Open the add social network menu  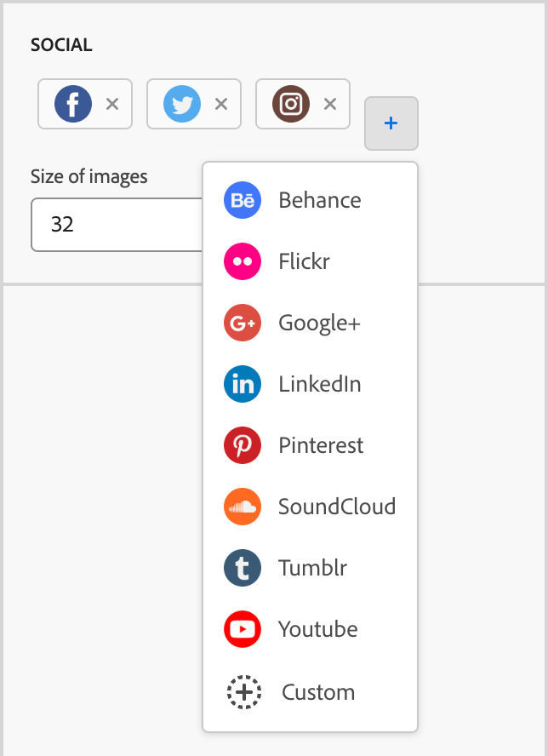point(391,123)
